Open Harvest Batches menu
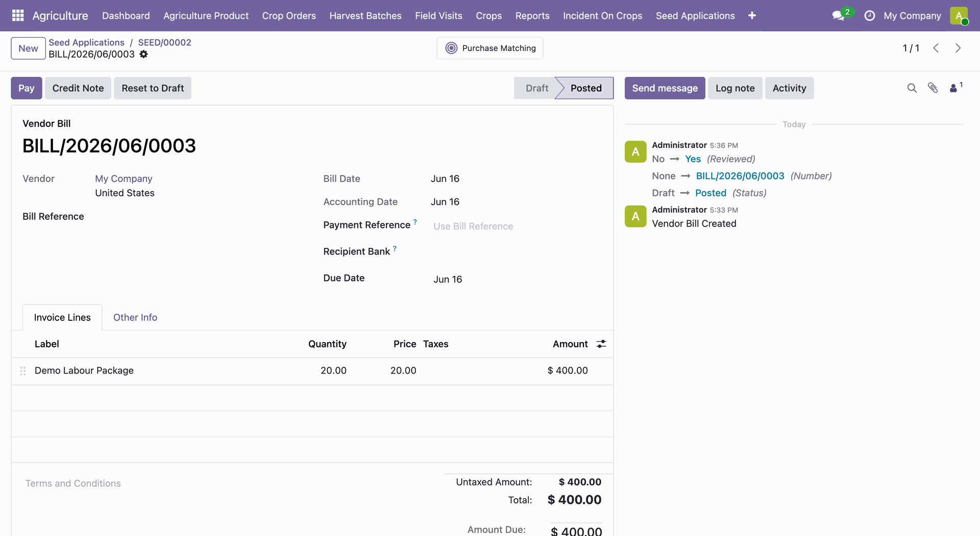Screen dimensions: 980x536 [365, 16]
